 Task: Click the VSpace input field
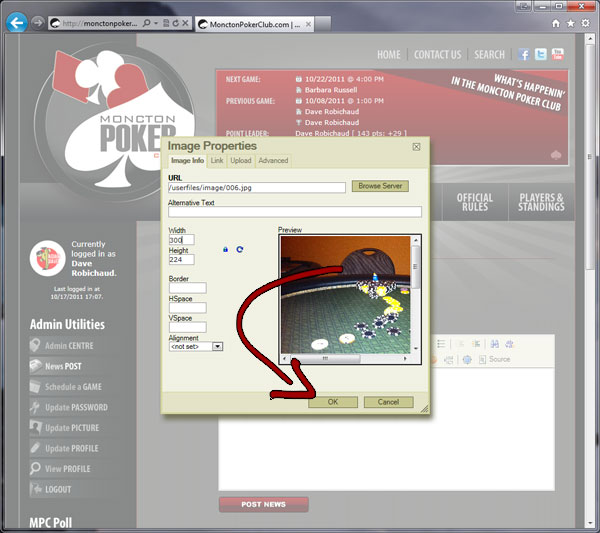tap(188, 327)
